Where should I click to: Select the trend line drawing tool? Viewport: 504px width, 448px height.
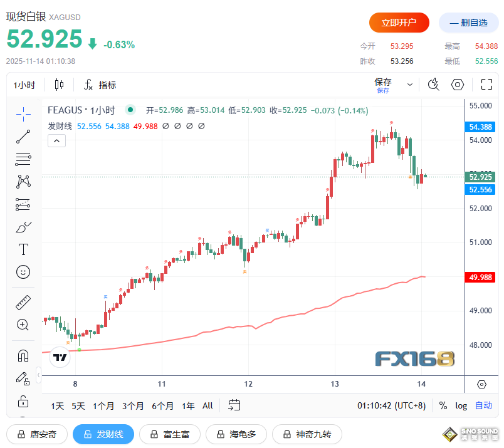pyautogui.click(x=23, y=137)
